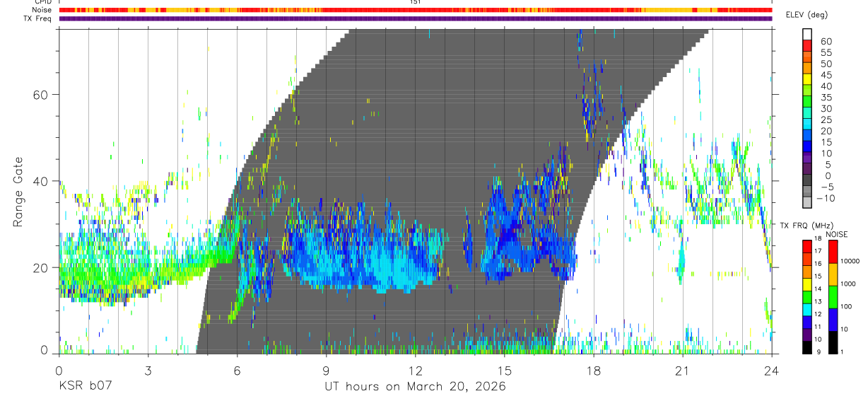Click ELEV legend value '55'

[826, 52]
